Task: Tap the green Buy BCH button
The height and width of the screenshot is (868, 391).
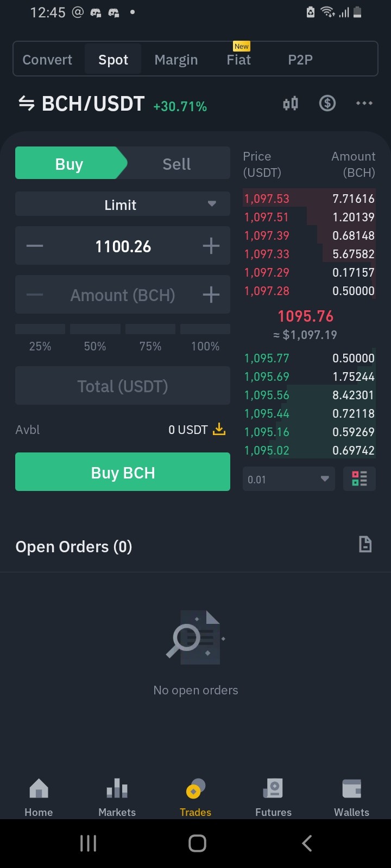Action: (123, 472)
